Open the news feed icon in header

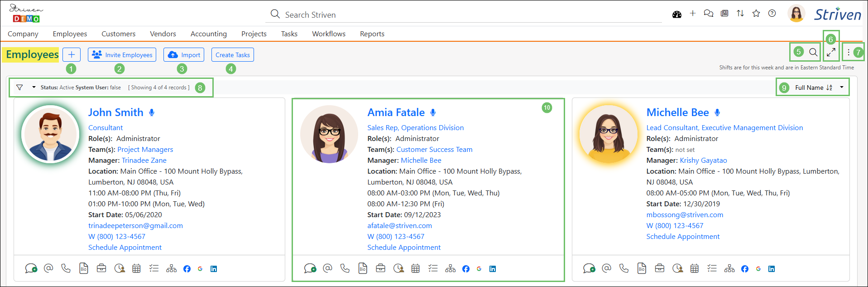click(x=724, y=14)
